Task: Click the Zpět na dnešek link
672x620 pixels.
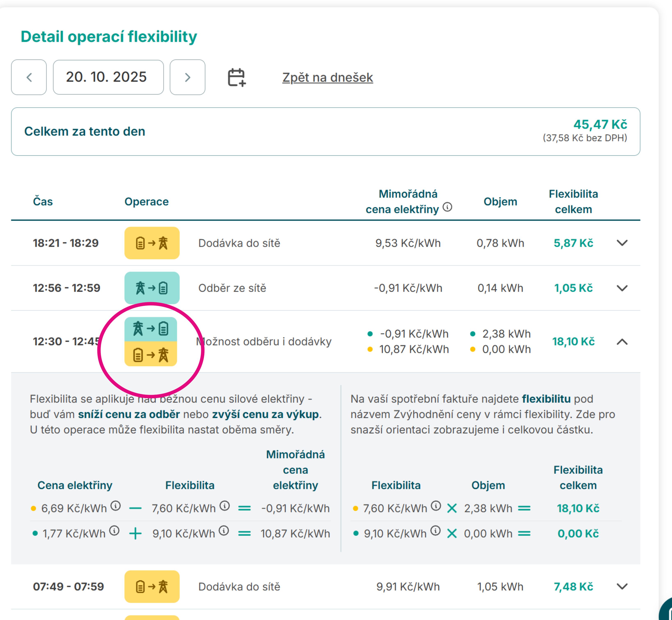Action: point(328,77)
